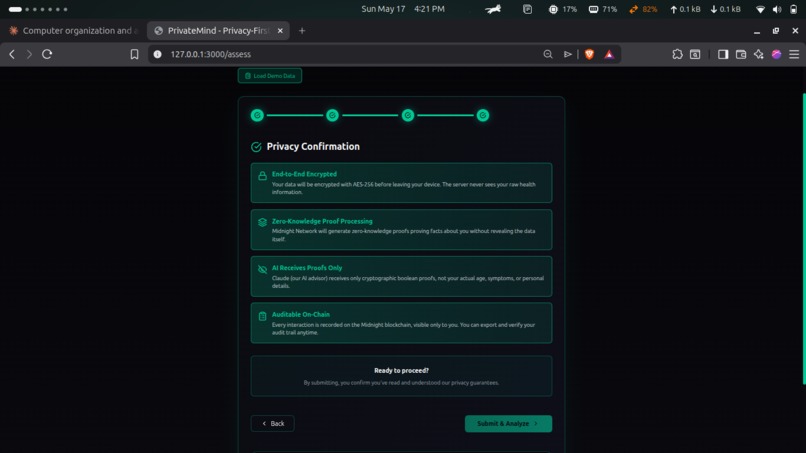View site information icon in address bar
The width and height of the screenshot is (806, 453).
click(x=158, y=54)
